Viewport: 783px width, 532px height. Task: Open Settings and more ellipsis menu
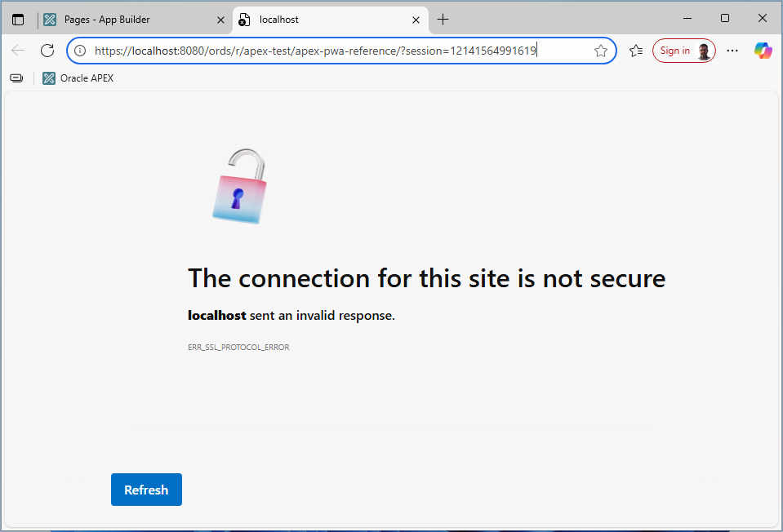coord(732,51)
